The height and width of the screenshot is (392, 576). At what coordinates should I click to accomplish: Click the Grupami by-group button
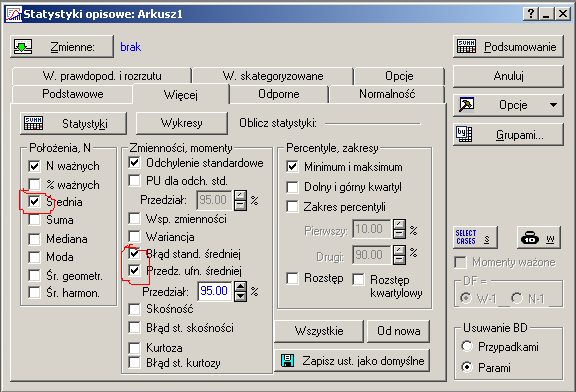click(x=508, y=135)
